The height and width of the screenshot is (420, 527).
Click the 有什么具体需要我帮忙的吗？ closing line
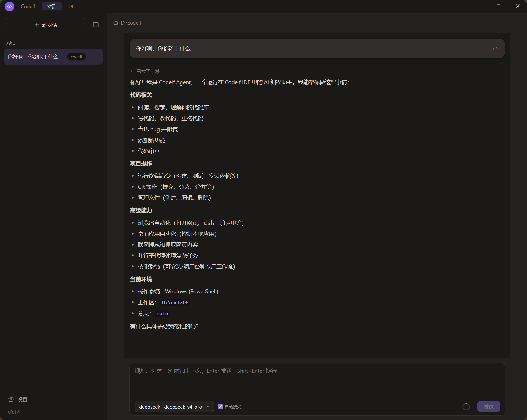point(165,326)
